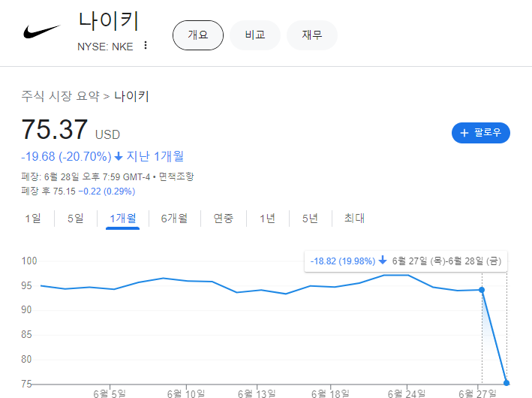Viewport: 532px width, 398px height.
Task: Switch chart to 1년 range
Action: [x=267, y=219]
